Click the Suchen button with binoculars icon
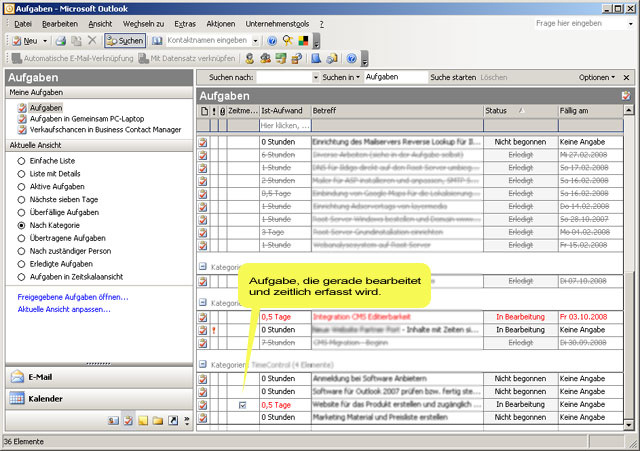The width and height of the screenshot is (640, 451). [124, 41]
